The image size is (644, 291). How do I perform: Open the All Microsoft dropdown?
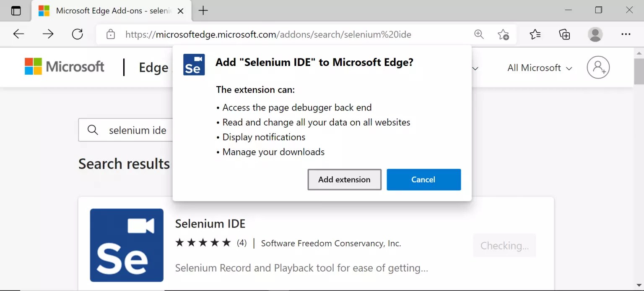(x=539, y=68)
